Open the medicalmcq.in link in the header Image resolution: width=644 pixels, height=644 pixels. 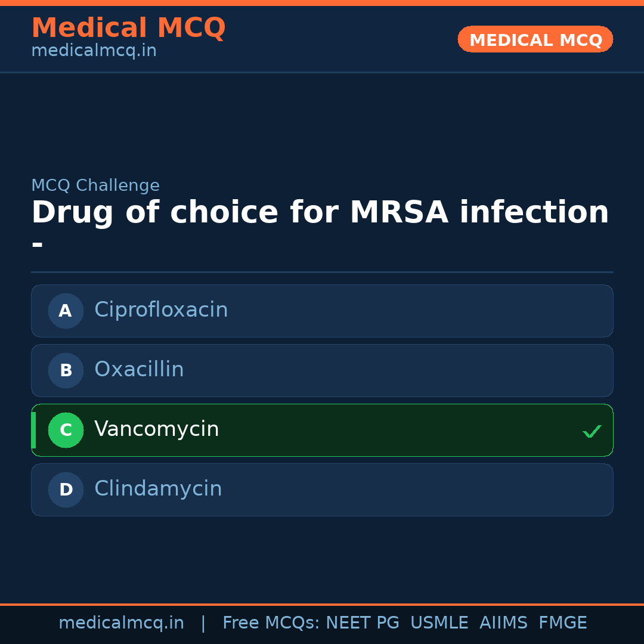pyautogui.click(x=94, y=51)
